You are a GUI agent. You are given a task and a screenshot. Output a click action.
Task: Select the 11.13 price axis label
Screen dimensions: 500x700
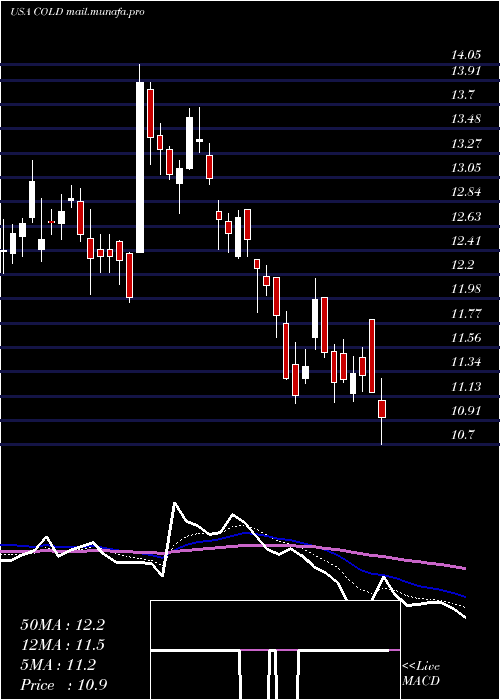pyautogui.click(x=466, y=387)
